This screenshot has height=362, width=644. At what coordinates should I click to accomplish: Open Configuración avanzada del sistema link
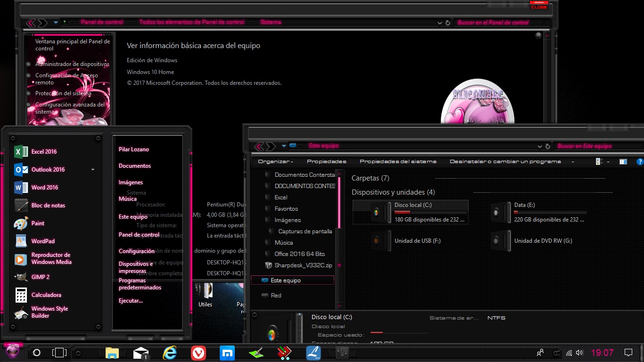(x=70, y=108)
